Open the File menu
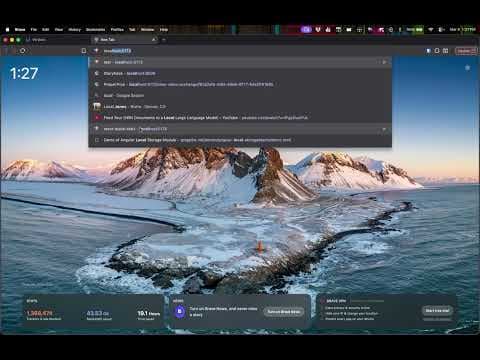Viewport: 480px width, 360px height. coord(34,30)
